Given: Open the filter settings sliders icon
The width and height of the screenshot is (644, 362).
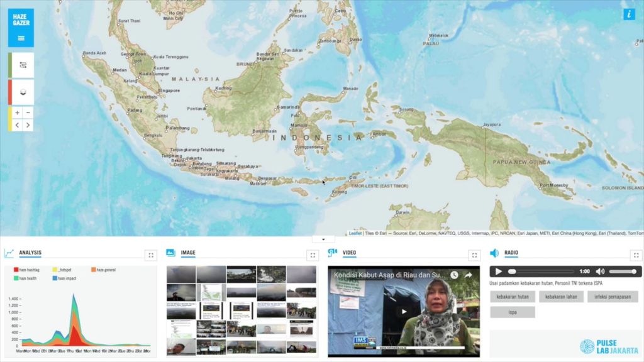Looking at the screenshot, I should [x=23, y=65].
